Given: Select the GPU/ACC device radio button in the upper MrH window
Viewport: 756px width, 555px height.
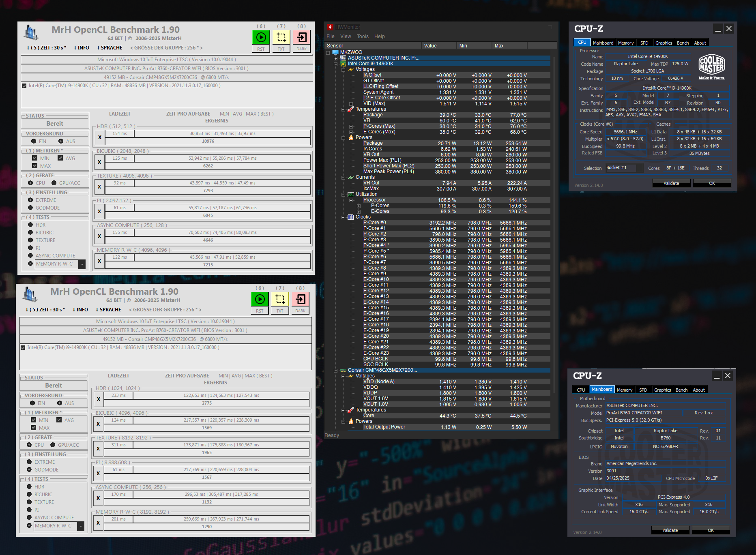Looking at the screenshot, I should (54, 183).
